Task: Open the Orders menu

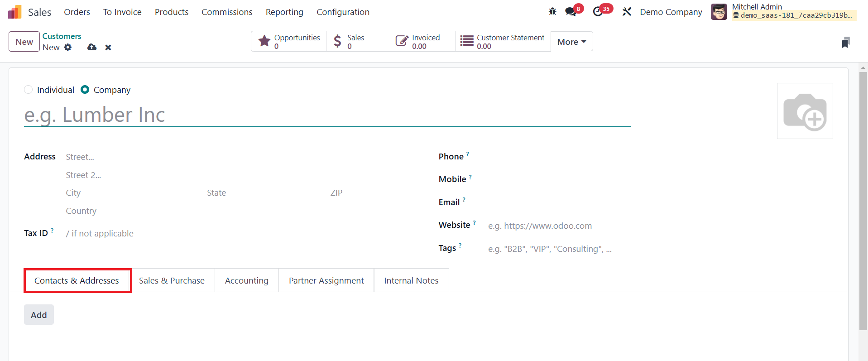Action: (77, 12)
